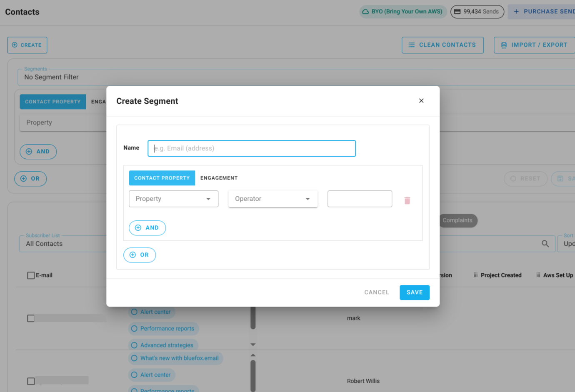Open the Operator dropdown
Viewport: 575px width, 392px height.
273,199
